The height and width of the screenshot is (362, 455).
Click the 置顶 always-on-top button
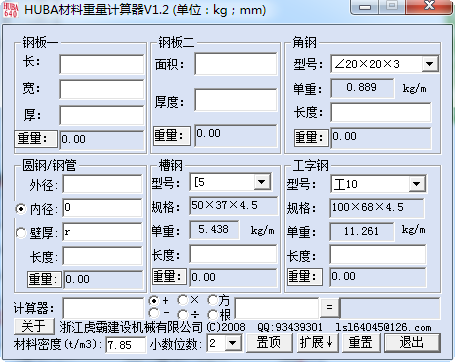[269, 342]
